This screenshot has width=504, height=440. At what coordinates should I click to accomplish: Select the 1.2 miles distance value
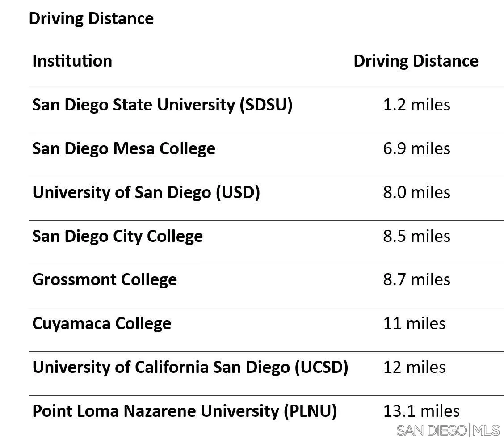pyautogui.click(x=416, y=105)
